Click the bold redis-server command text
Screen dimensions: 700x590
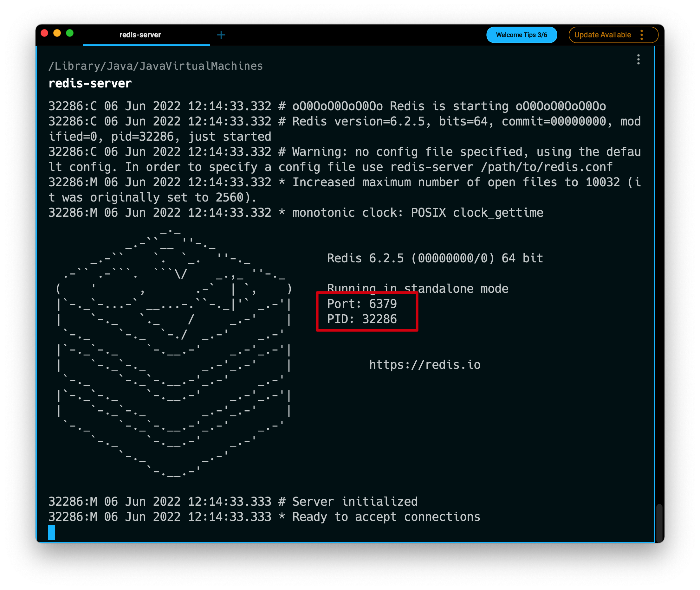(x=90, y=83)
